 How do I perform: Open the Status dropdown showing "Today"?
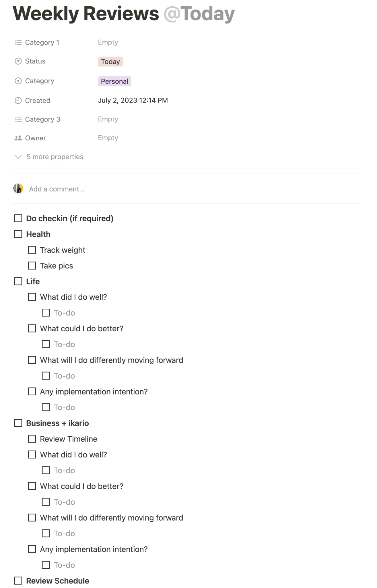coord(110,62)
